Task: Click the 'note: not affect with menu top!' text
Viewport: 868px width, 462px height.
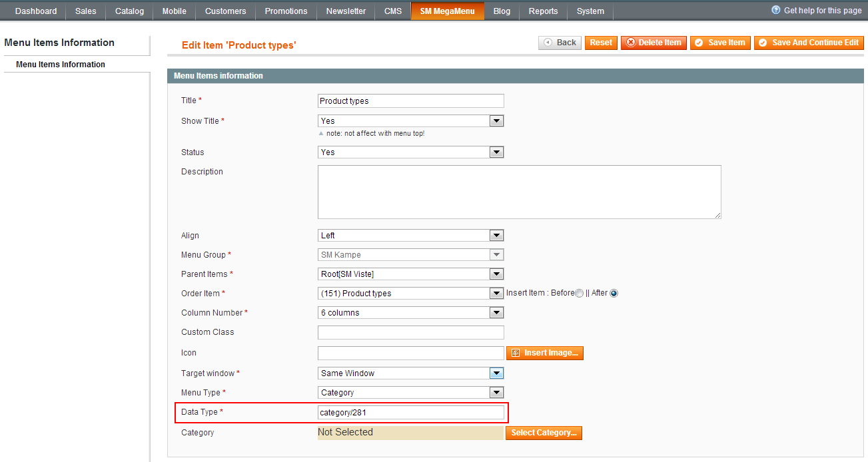Action: [376, 133]
